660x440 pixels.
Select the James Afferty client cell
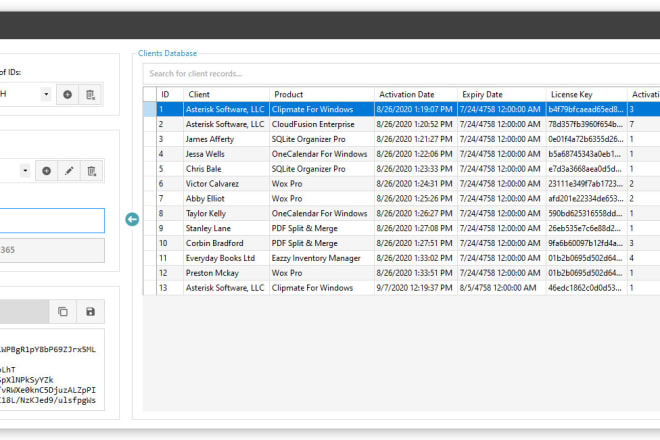[226, 139]
